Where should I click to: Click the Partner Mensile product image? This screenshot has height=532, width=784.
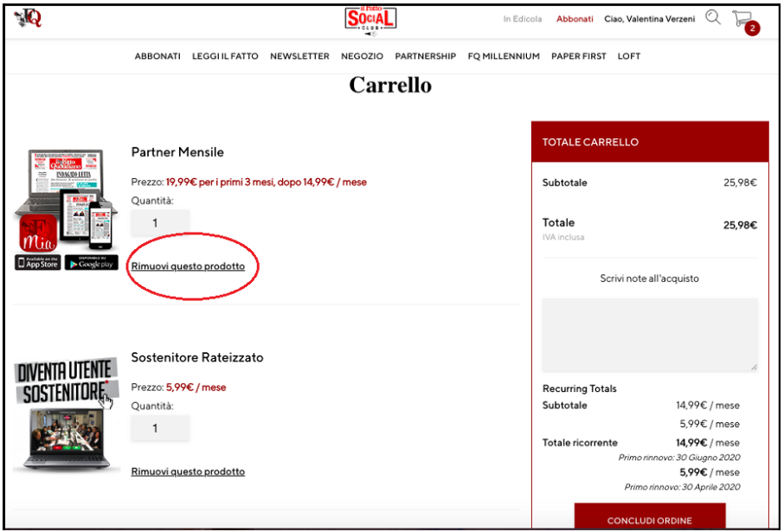66,201
